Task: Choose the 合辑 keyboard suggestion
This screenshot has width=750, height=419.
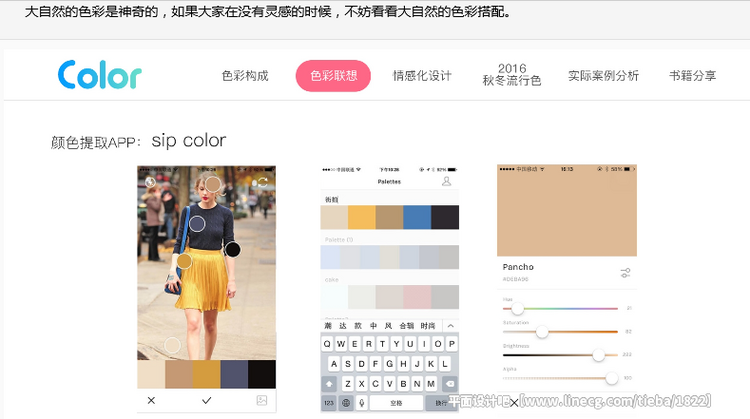Action: 407,326
